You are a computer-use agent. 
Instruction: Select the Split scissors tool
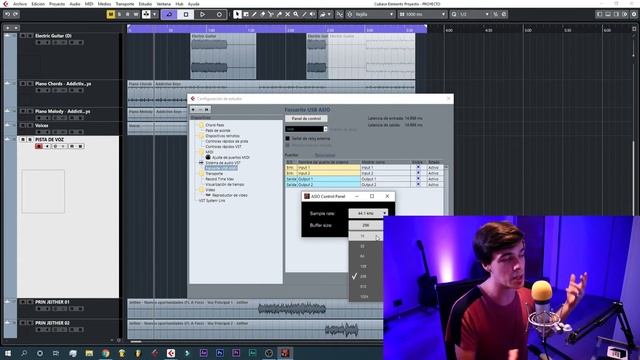(x=271, y=14)
